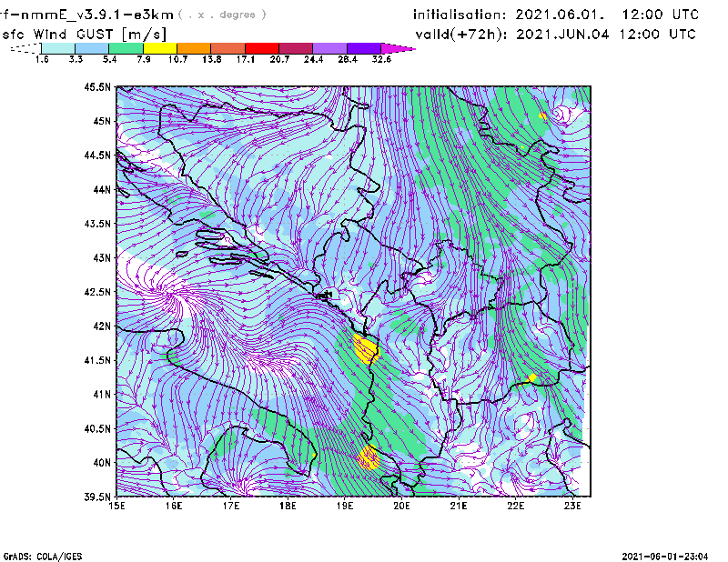This screenshot has height=562, width=728.
Task: Click the lavender 24.4–28.4 legend swatch
Action: pyautogui.click(x=330, y=48)
